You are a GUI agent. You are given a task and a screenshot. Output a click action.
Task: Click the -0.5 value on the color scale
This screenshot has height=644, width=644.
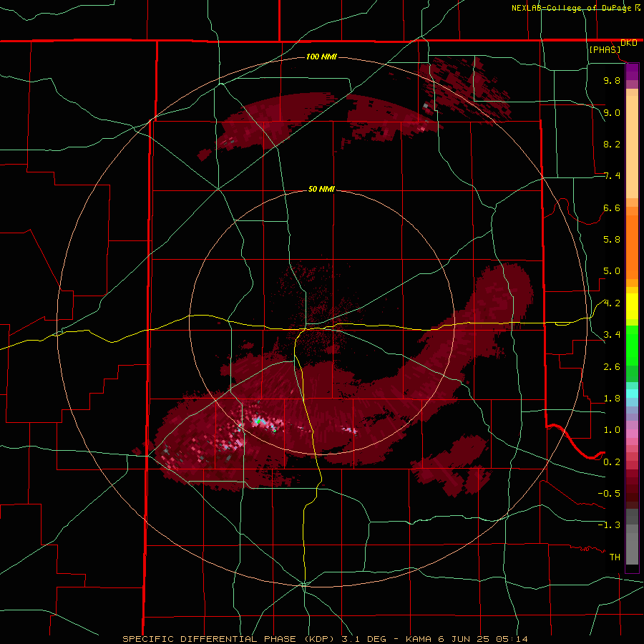point(609,494)
